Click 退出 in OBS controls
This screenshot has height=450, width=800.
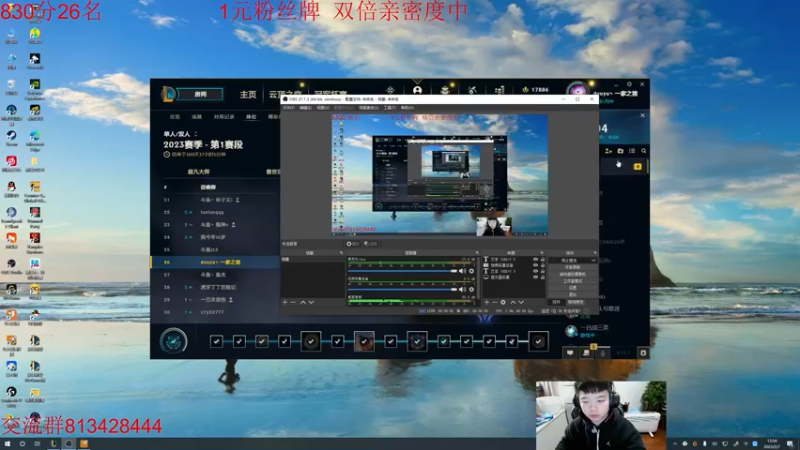click(x=572, y=294)
